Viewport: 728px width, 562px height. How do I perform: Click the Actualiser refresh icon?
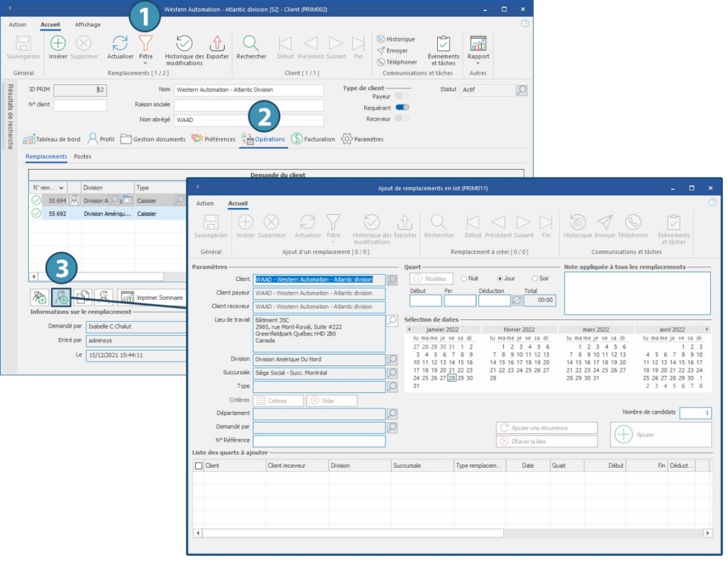pos(120,43)
